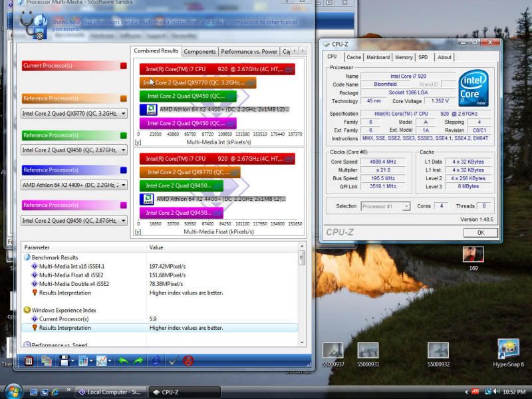
Task: Open the HyperSnap 6 desktop shortcut
Action: 508,353
